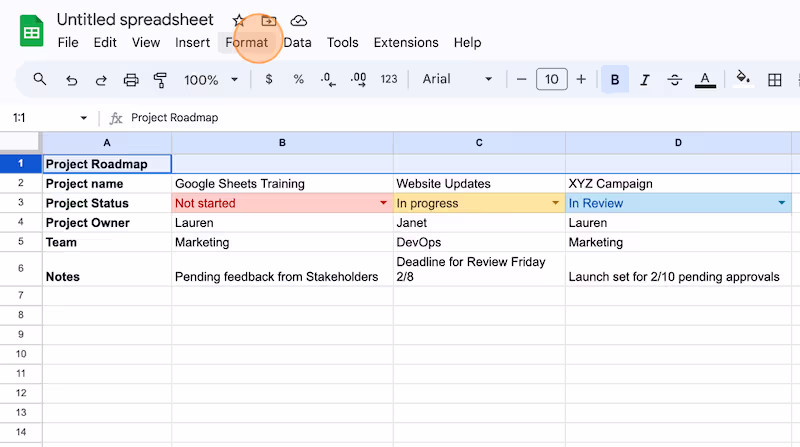Select the Team label cell
800x447 pixels.
click(107, 242)
